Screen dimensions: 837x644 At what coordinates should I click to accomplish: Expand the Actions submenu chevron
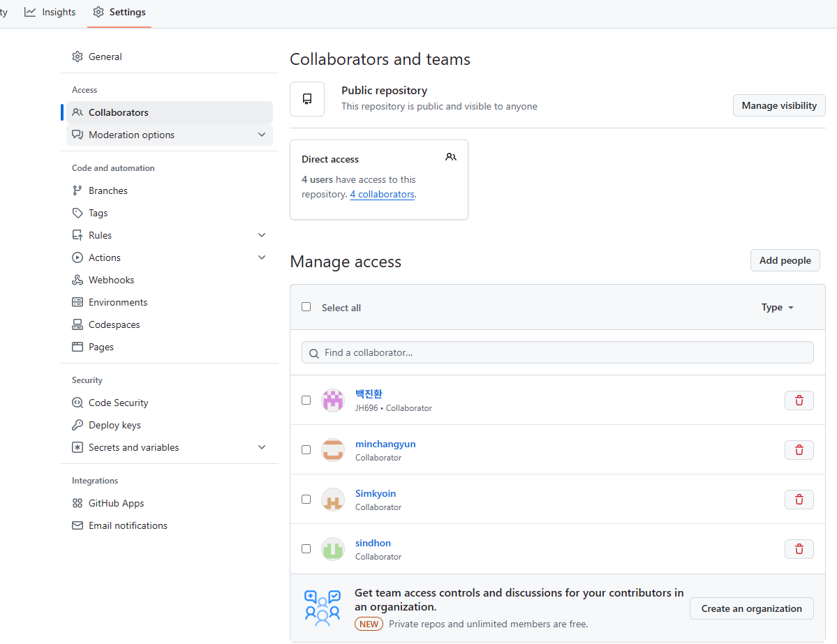tap(262, 257)
